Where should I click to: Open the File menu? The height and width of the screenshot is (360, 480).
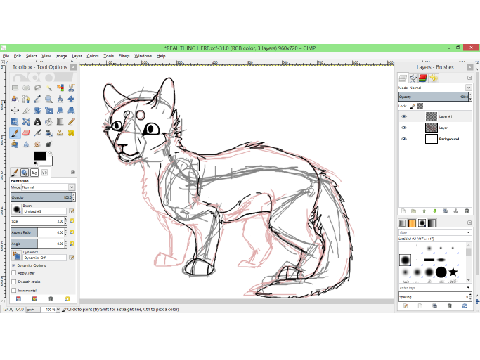pyautogui.click(x=6, y=56)
